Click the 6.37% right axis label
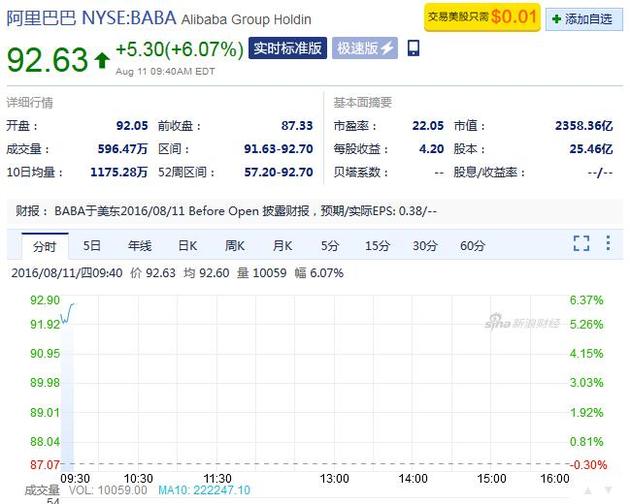 coord(586,300)
